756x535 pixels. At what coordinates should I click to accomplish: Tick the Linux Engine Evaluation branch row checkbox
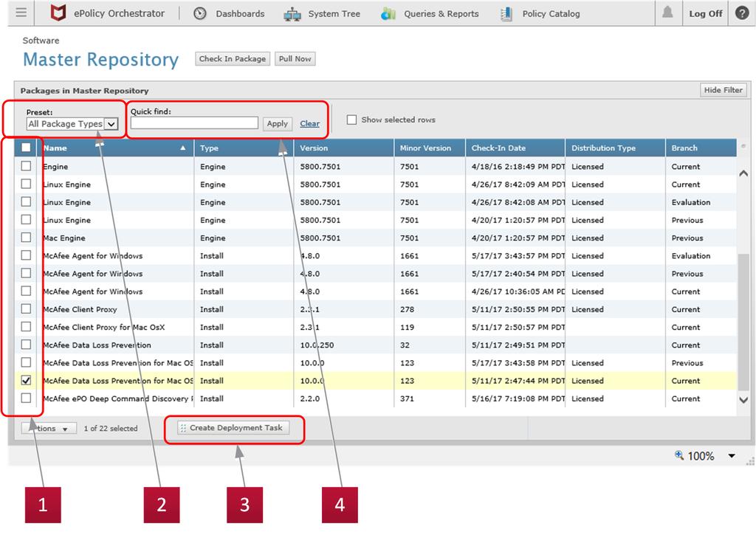26,201
